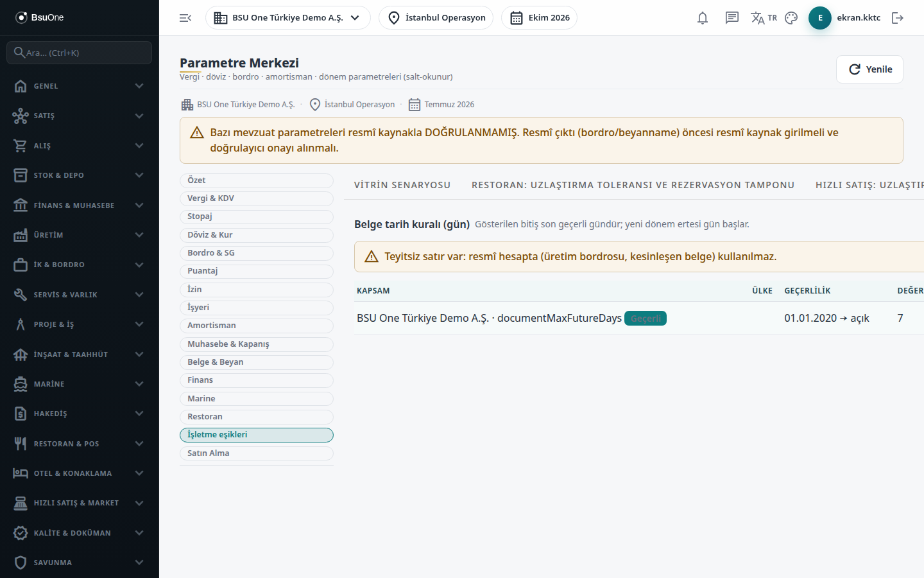
Task: Select the Amortisman category
Action: (257, 326)
